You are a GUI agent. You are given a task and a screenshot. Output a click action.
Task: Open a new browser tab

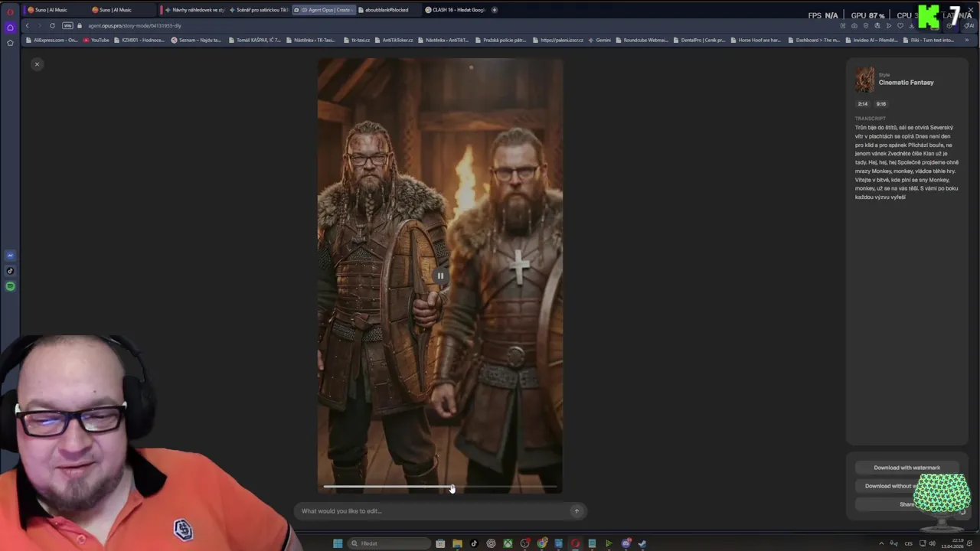click(495, 10)
